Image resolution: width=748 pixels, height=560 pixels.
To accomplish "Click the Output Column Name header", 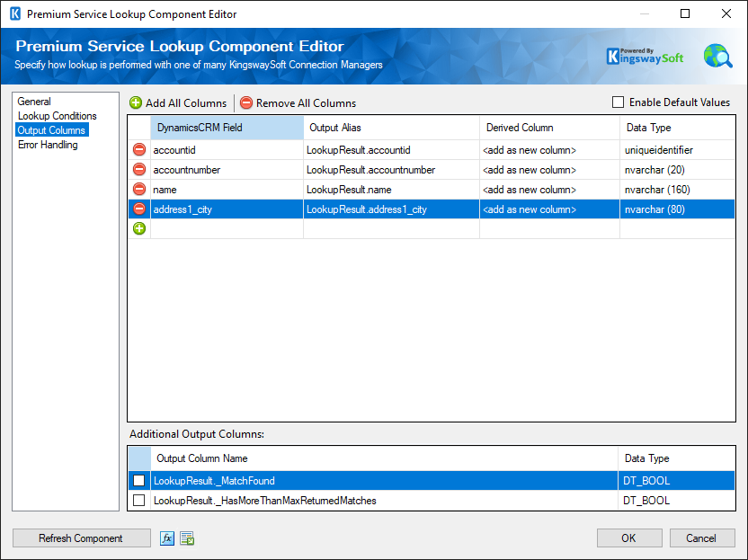I will [x=384, y=458].
